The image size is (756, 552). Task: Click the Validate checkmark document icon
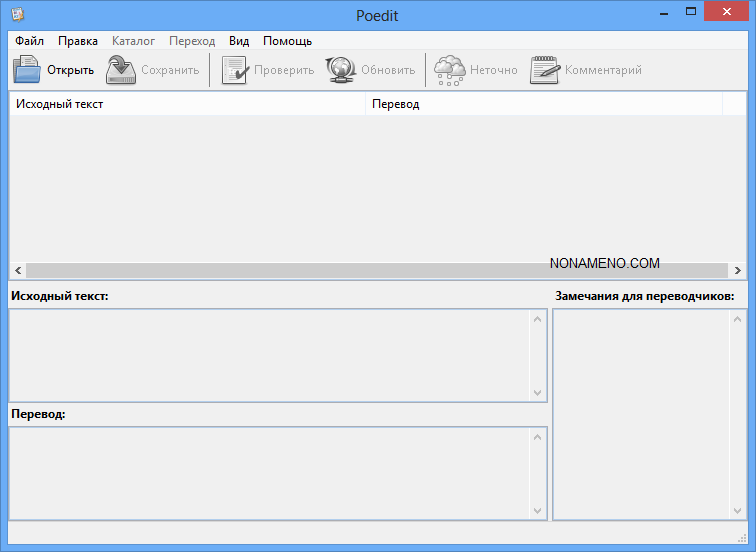[235, 70]
